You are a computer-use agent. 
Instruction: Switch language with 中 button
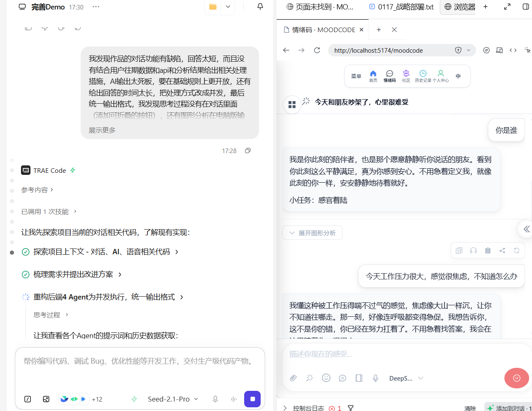[x=458, y=76]
